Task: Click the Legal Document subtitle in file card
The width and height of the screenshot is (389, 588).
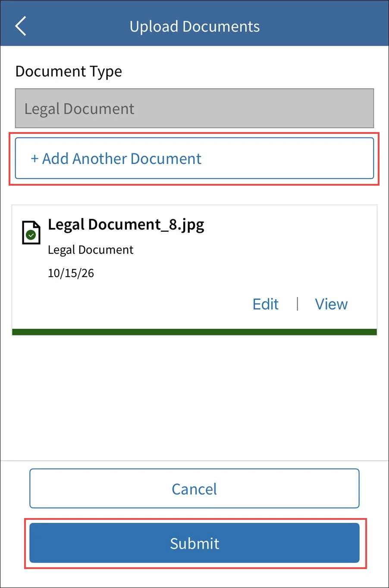Action: click(91, 250)
